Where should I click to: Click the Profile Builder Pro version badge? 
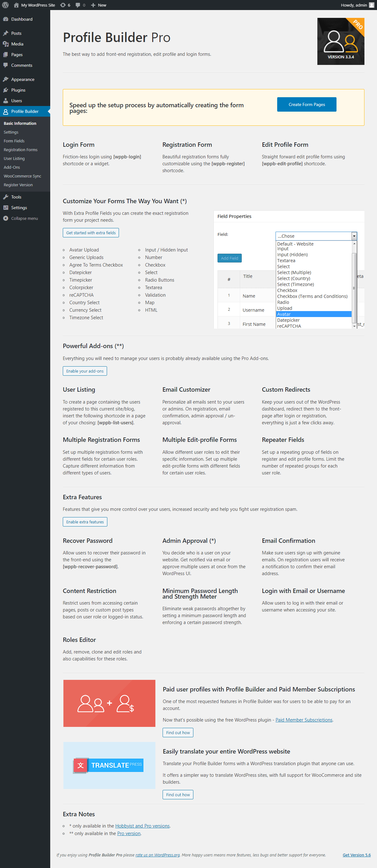(341, 41)
